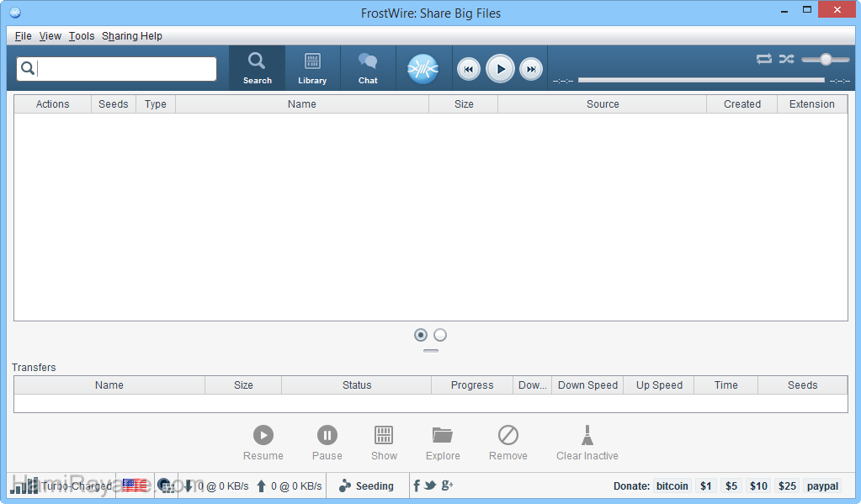861x504 pixels.
Task: Open the File menu
Action: click(23, 36)
